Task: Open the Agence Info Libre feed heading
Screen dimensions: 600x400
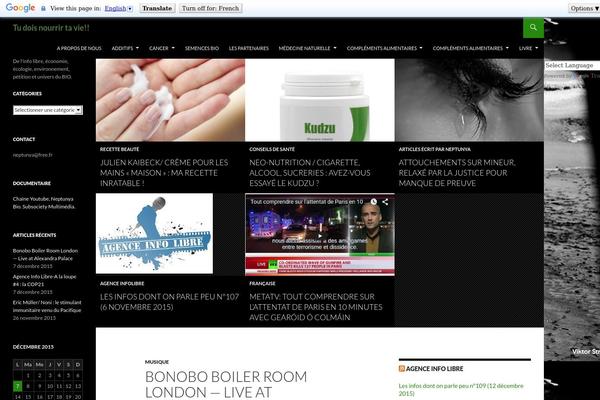Action: pyautogui.click(x=434, y=369)
